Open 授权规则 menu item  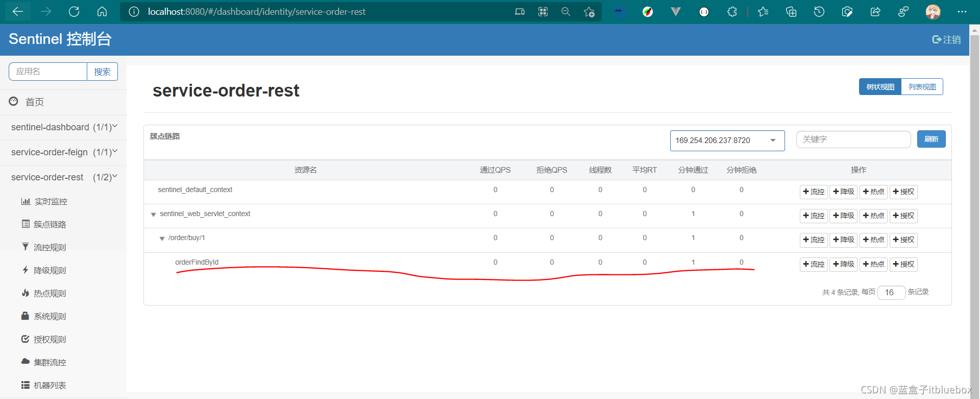pyautogui.click(x=44, y=339)
